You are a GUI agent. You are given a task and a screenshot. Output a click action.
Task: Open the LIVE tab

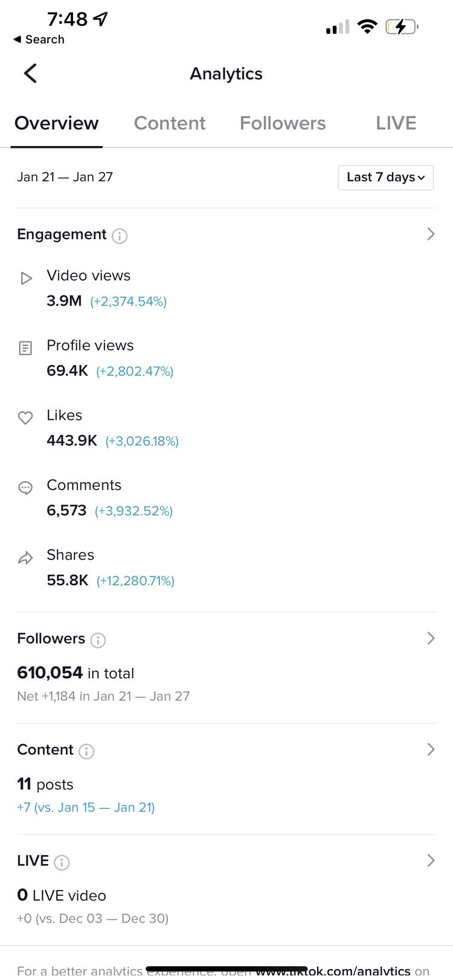tap(396, 123)
